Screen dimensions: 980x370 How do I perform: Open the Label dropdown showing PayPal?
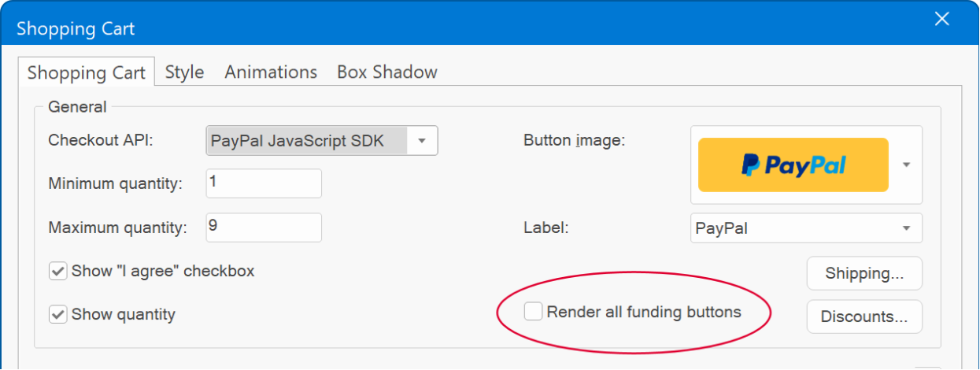806,228
